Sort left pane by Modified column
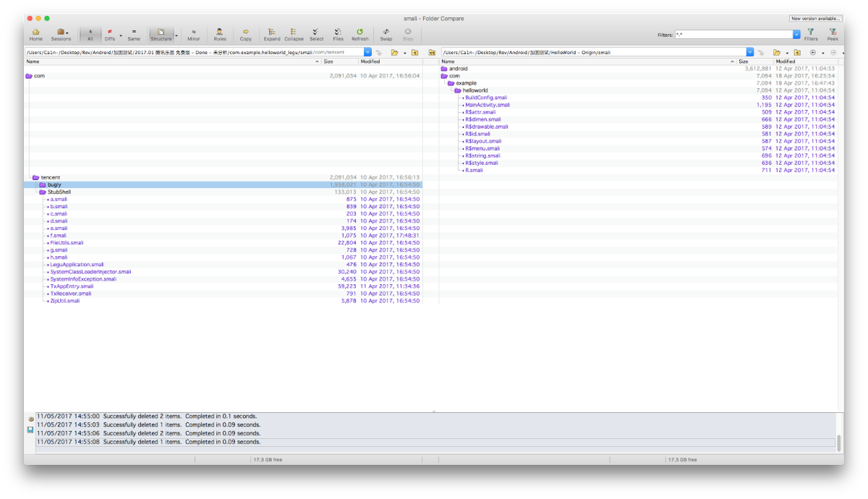This screenshot has width=868, height=499. [x=390, y=61]
